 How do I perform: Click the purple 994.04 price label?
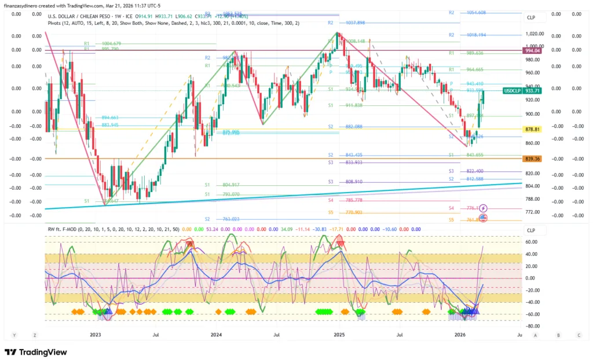(532, 51)
